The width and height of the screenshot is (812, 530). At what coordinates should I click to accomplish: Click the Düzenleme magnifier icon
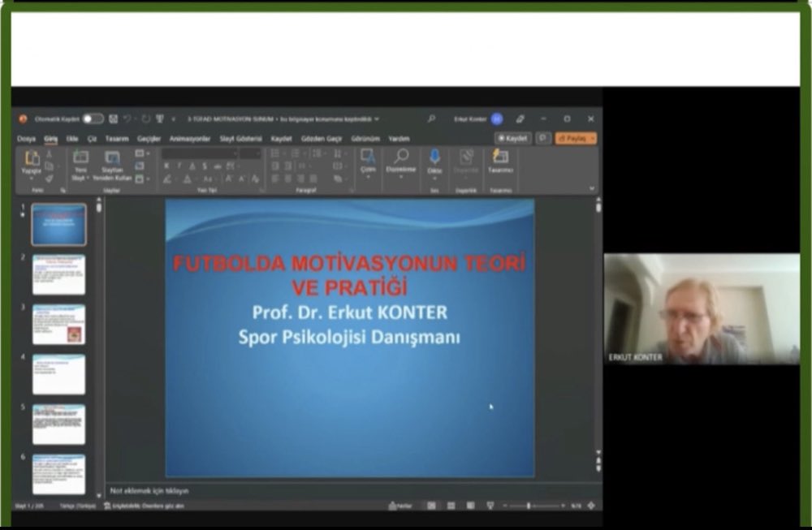(x=401, y=155)
